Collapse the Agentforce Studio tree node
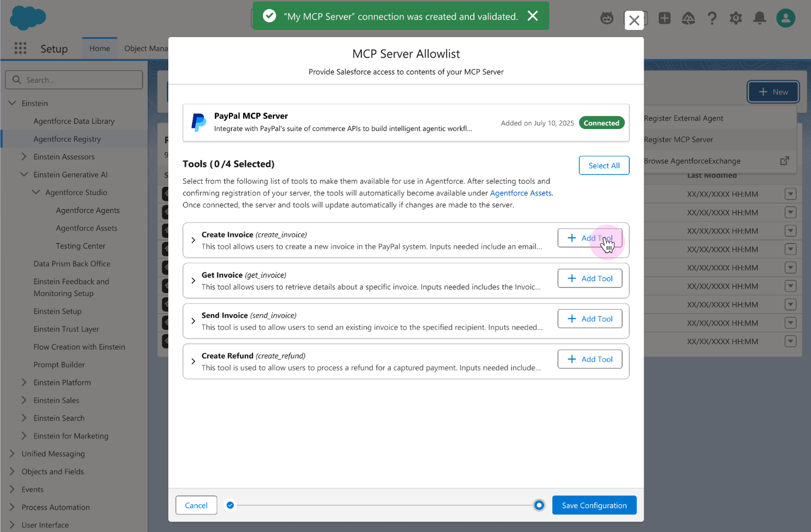 point(36,192)
